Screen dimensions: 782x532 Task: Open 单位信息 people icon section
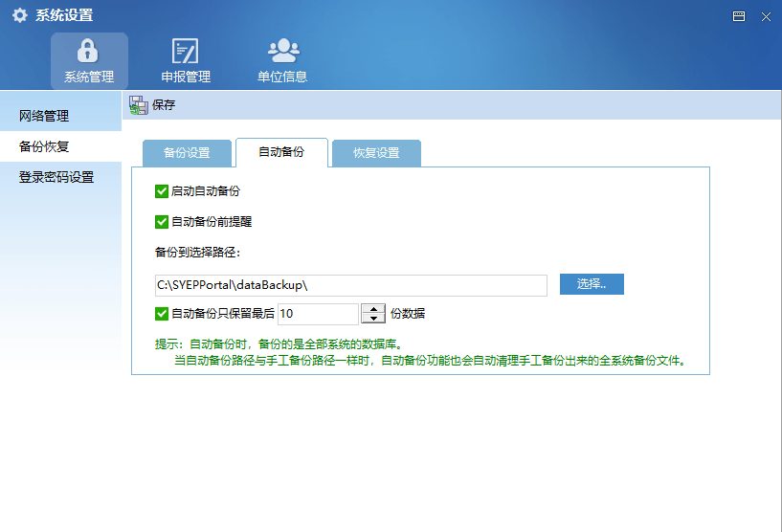[x=282, y=60]
